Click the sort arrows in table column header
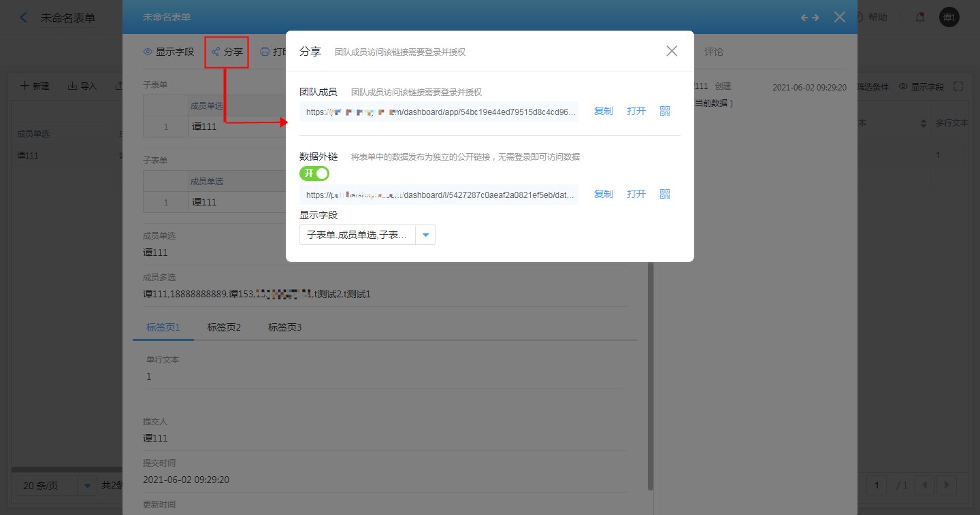This screenshot has height=515, width=980. pyautogui.click(x=924, y=123)
